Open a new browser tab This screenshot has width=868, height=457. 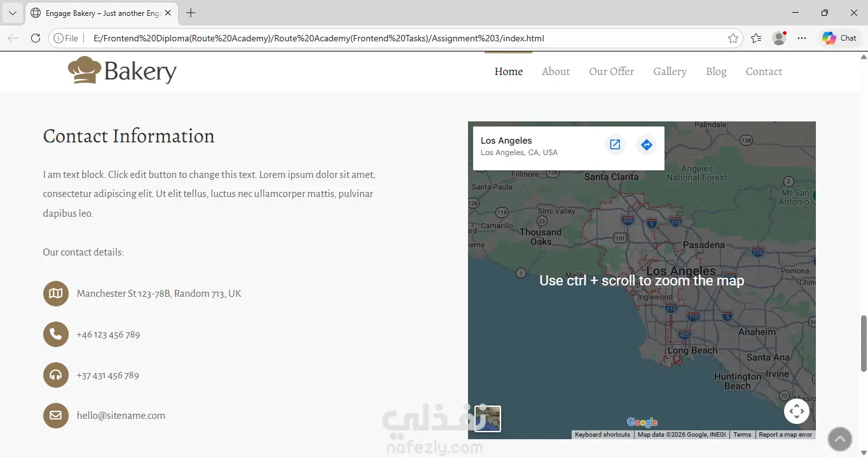(191, 13)
